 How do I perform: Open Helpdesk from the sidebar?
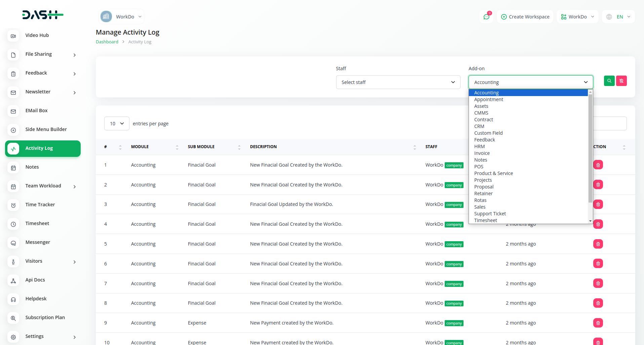coord(36,299)
